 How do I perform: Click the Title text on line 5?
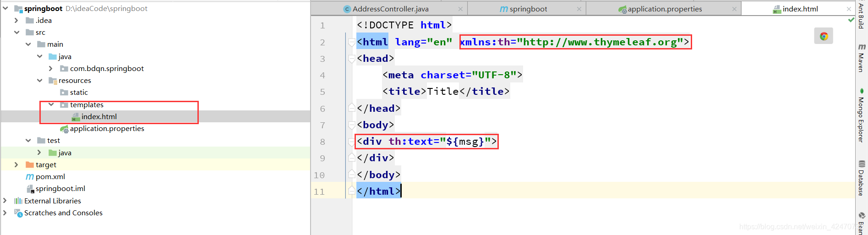[x=443, y=92]
